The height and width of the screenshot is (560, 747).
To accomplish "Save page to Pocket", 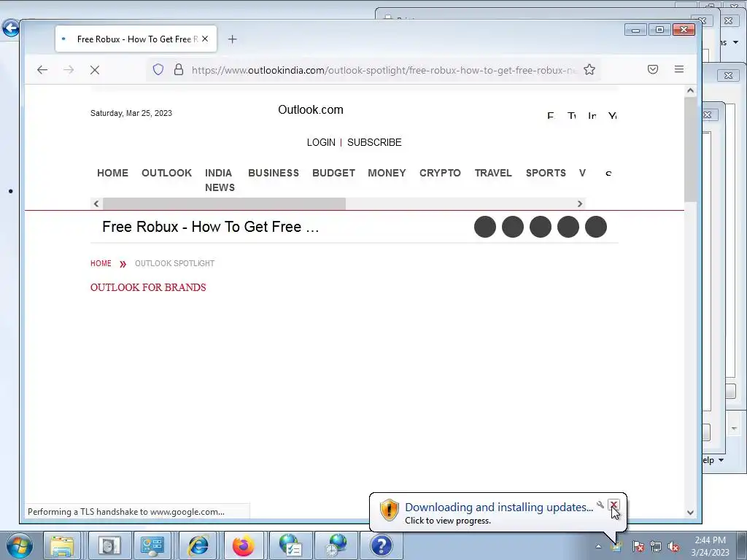I will point(653,69).
